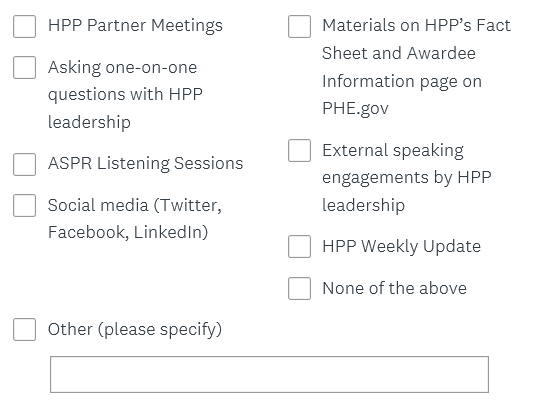
Task: Tick the Asking one-on-one questions checkbox
Action: [x=24, y=68]
